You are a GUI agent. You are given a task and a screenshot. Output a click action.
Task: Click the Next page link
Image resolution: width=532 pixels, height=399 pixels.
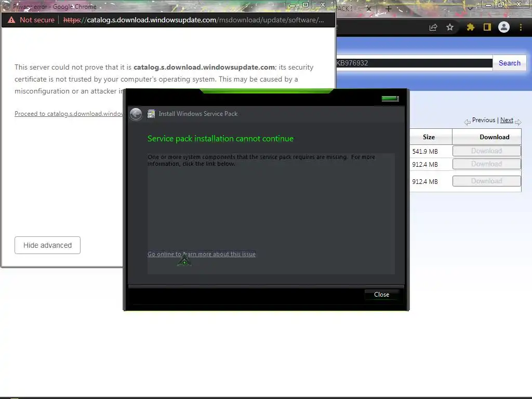coord(507,120)
